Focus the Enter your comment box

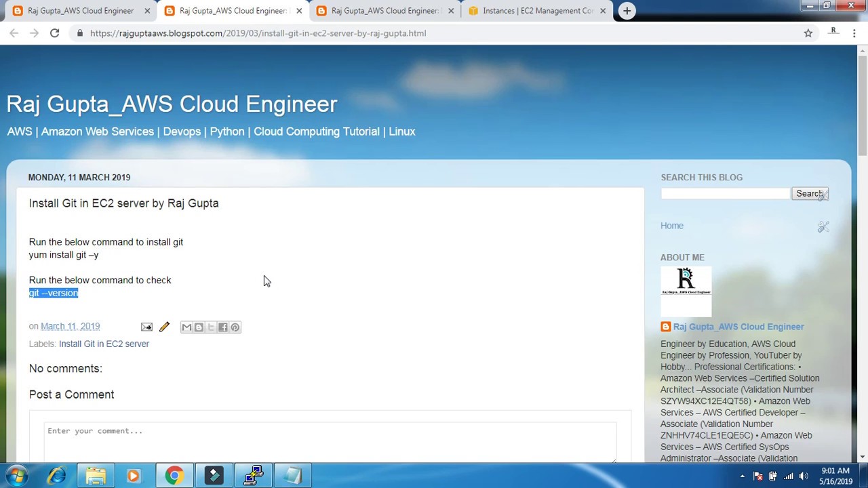coord(330,443)
